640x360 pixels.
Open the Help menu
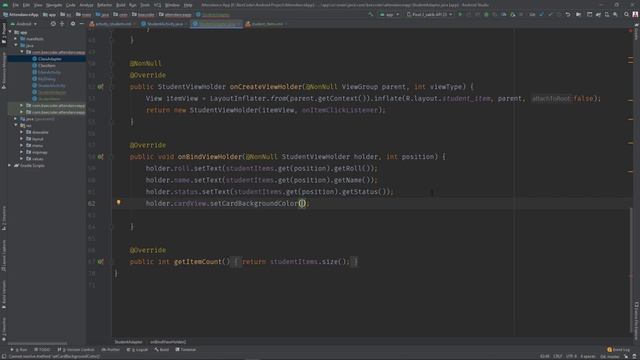(x=188, y=5)
